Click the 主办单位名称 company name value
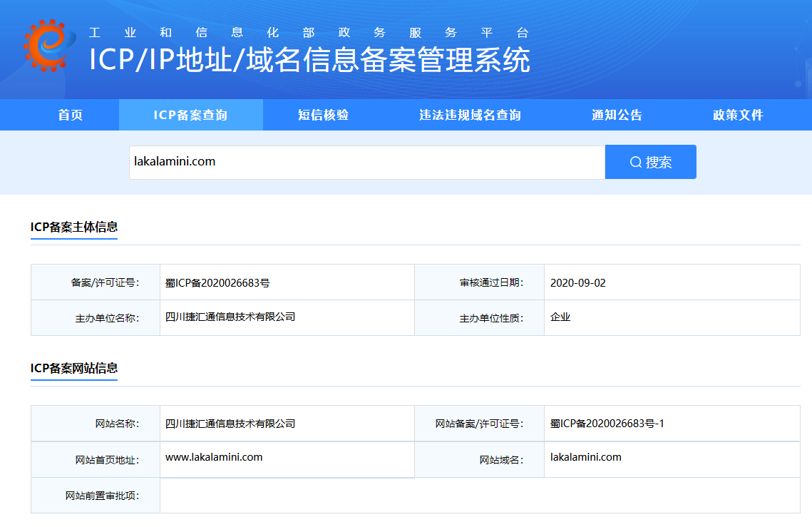 pos(230,317)
